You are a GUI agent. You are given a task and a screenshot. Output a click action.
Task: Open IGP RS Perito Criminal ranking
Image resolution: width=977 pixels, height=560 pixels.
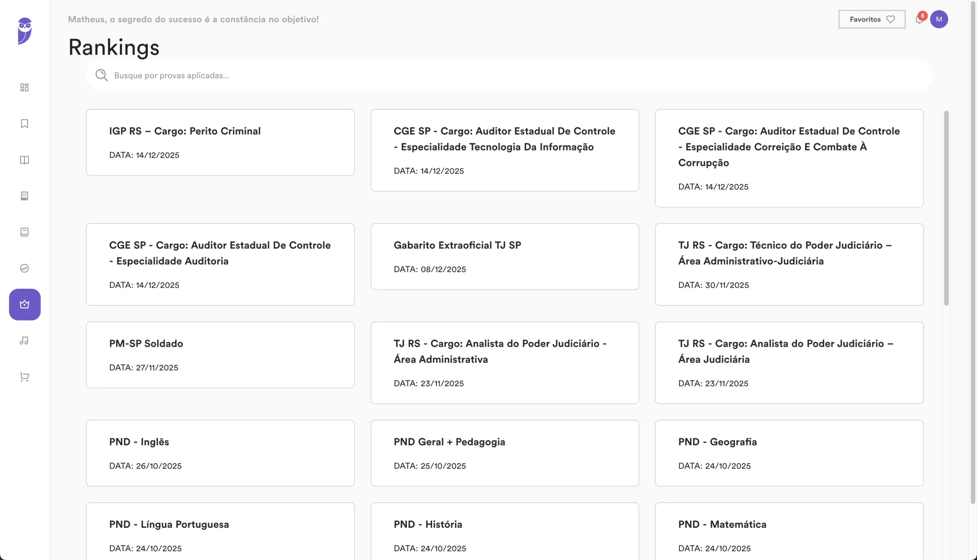point(220,142)
